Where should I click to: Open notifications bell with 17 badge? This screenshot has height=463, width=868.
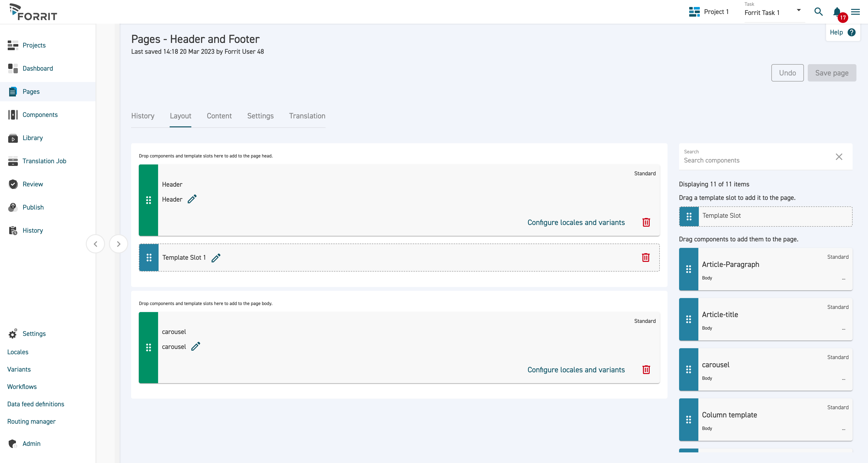tap(837, 12)
